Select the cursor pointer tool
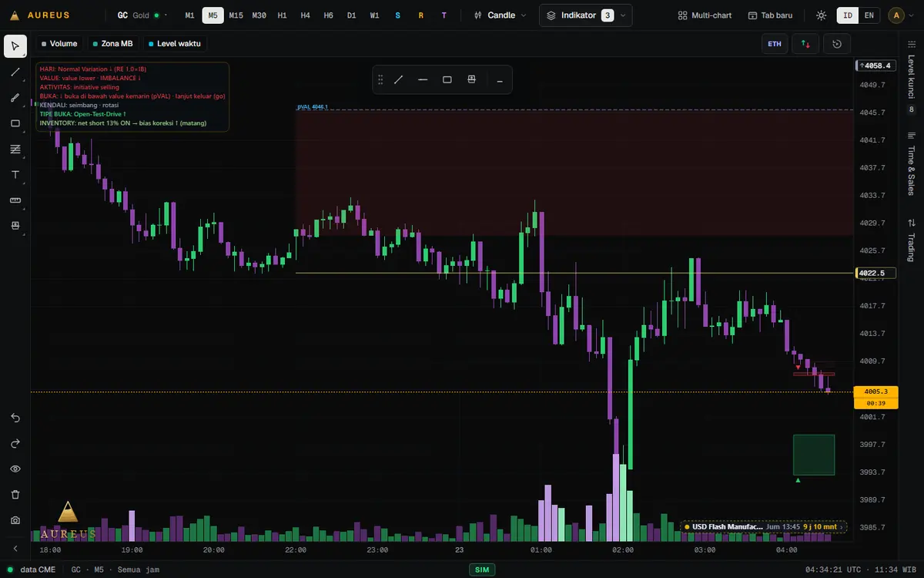Image resolution: width=924 pixels, height=578 pixels. click(15, 46)
